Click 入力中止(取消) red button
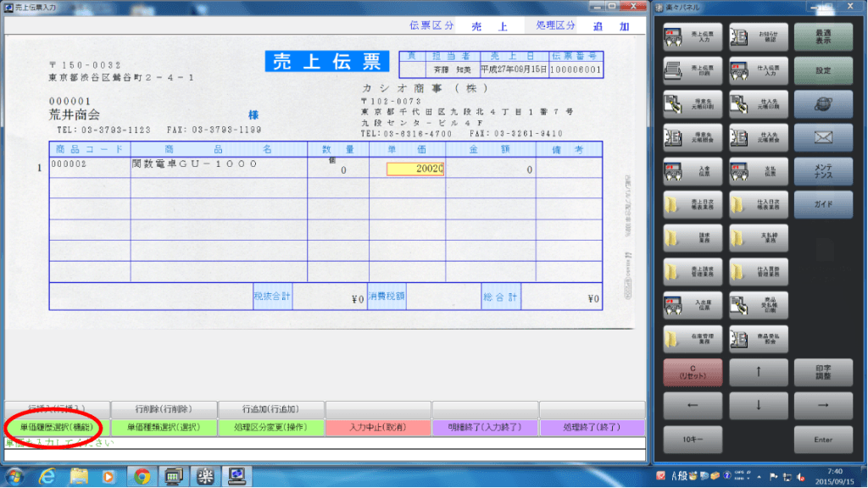The height and width of the screenshot is (488, 868). [x=378, y=427]
